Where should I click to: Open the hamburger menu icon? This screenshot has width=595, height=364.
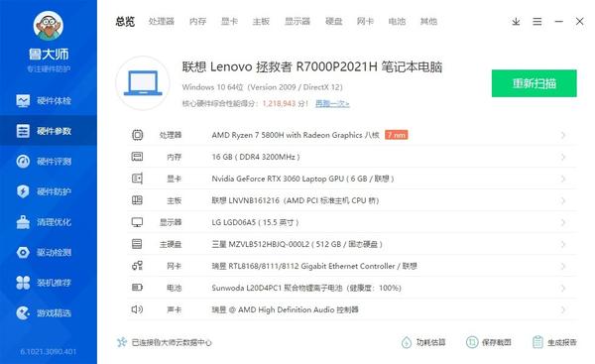[536, 22]
